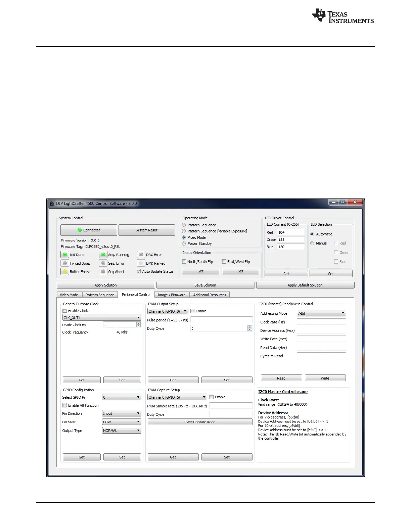411x532 pixels.
Task: Click Device Address (Hex) field
Action: tap(321, 330)
